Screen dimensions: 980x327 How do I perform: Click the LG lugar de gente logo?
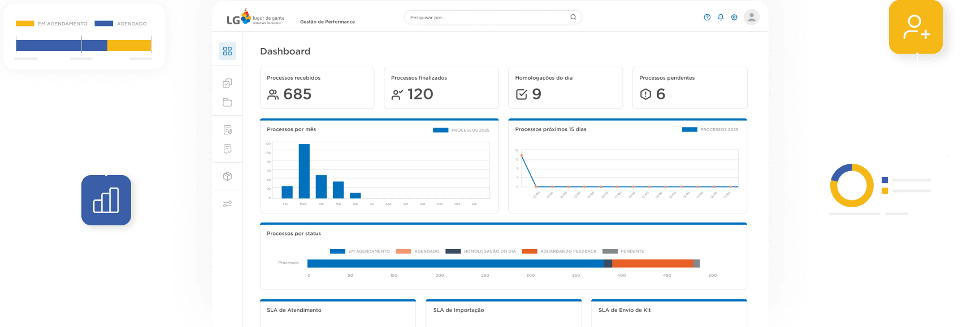[x=255, y=18]
